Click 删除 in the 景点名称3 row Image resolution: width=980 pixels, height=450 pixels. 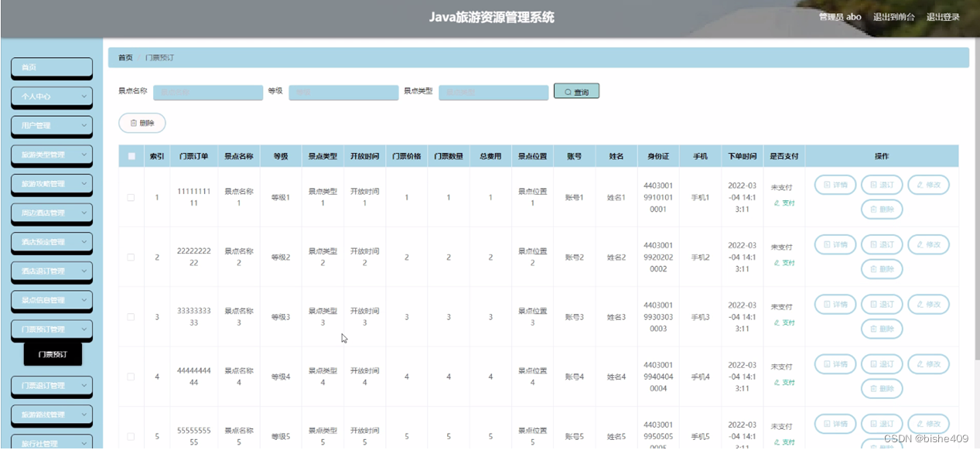point(882,329)
